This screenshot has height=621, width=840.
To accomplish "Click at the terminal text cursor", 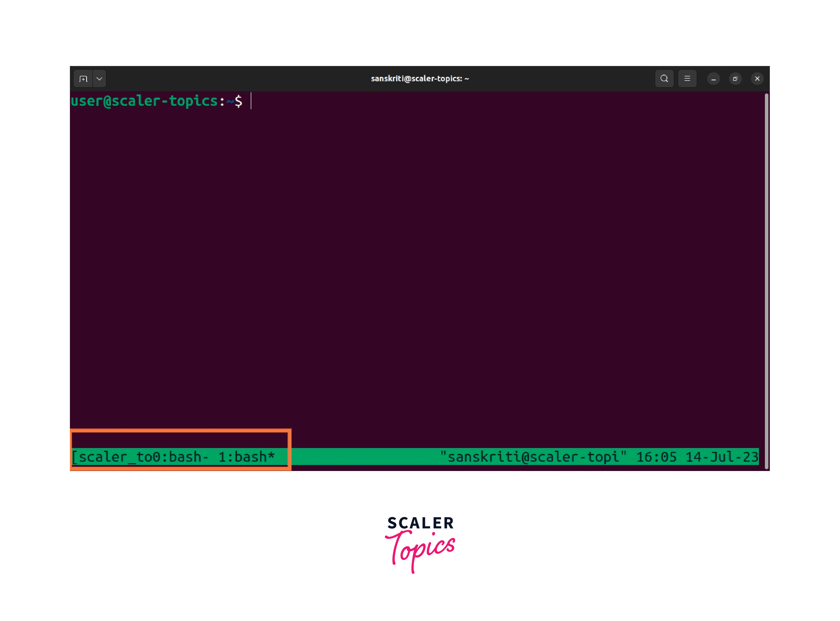I will click(251, 101).
